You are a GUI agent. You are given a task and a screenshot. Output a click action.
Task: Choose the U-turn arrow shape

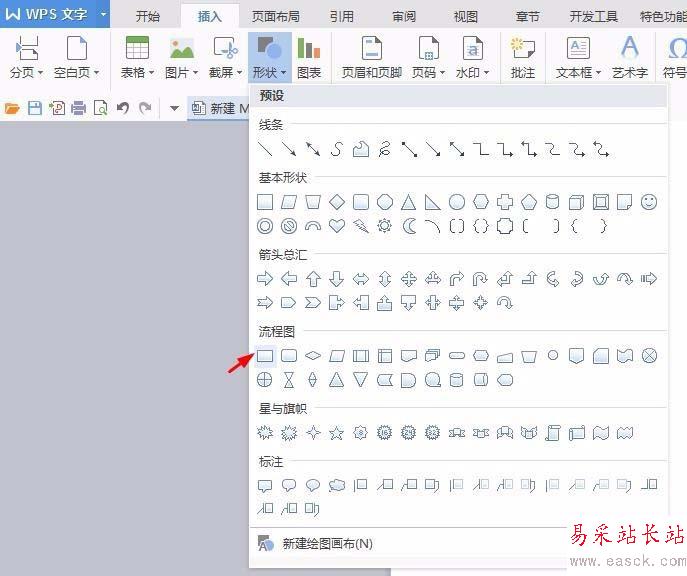point(481,279)
